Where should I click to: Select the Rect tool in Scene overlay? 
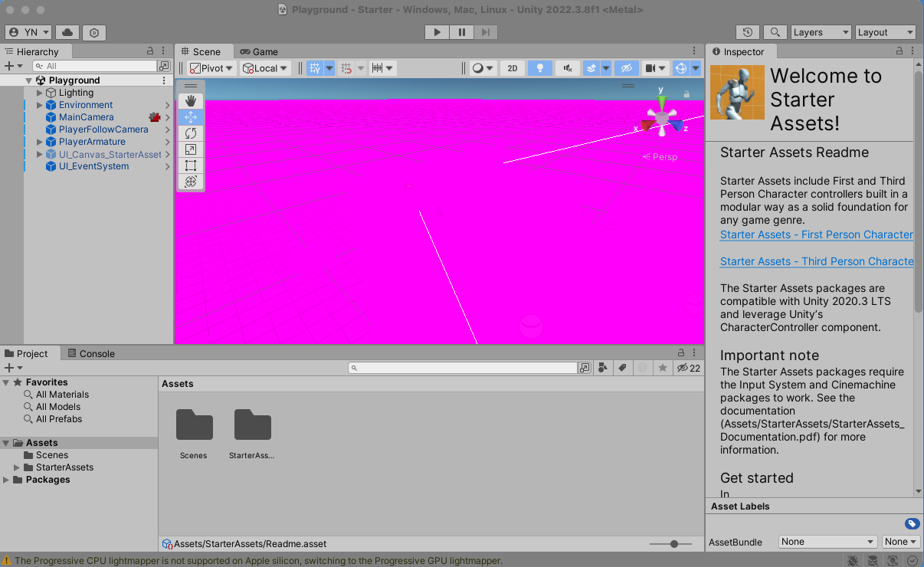191,166
